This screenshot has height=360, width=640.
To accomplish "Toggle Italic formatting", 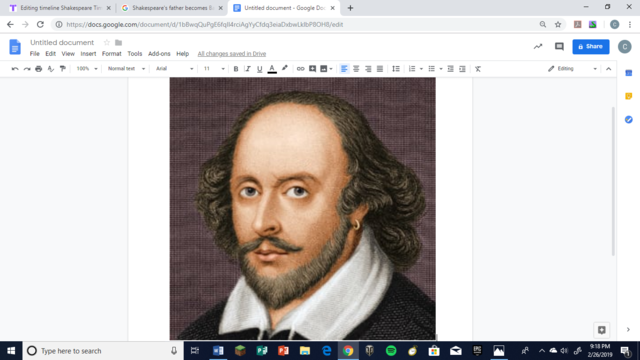I will click(247, 69).
